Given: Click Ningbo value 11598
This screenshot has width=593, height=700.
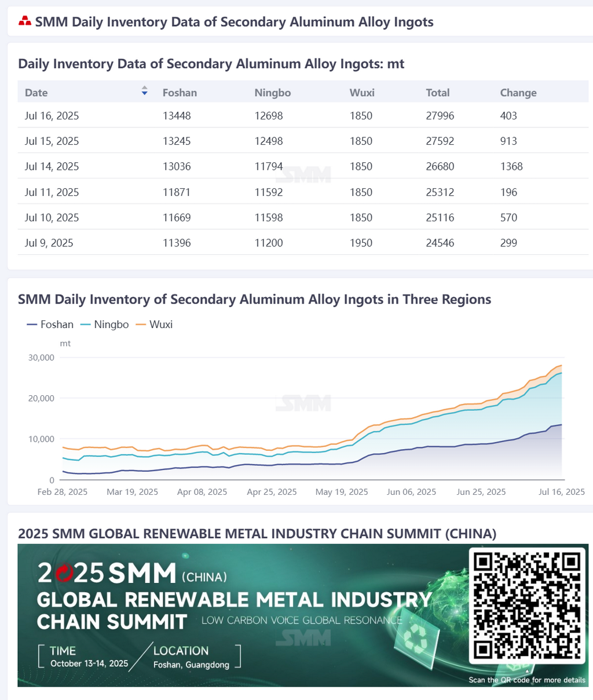Looking at the screenshot, I should (269, 218).
